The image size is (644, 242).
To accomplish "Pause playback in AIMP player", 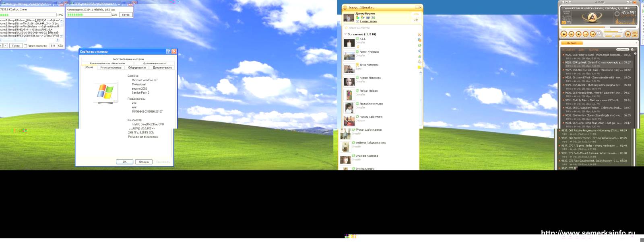I will click(x=571, y=34).
